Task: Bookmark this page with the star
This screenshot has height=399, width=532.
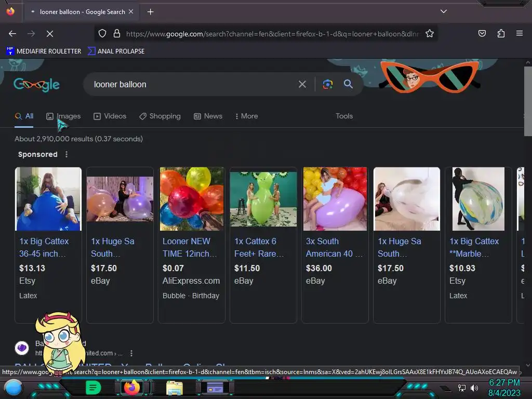Action: (430, 34)
